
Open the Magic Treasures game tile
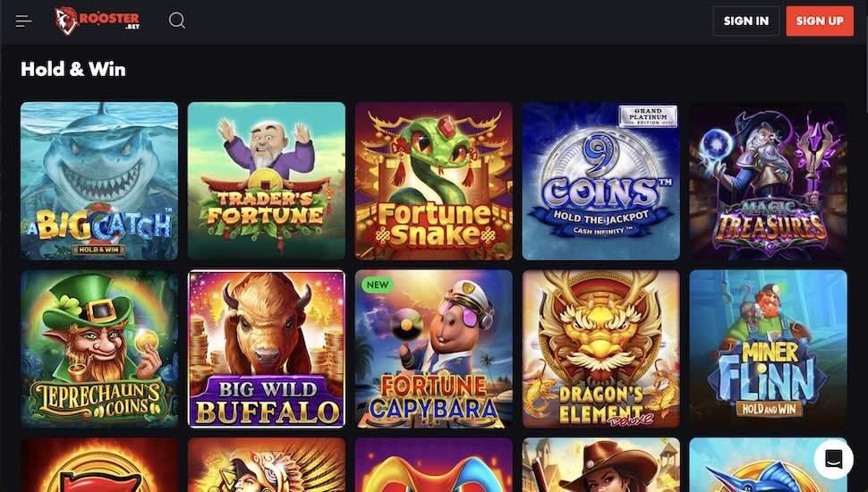(x=768, y=181)
